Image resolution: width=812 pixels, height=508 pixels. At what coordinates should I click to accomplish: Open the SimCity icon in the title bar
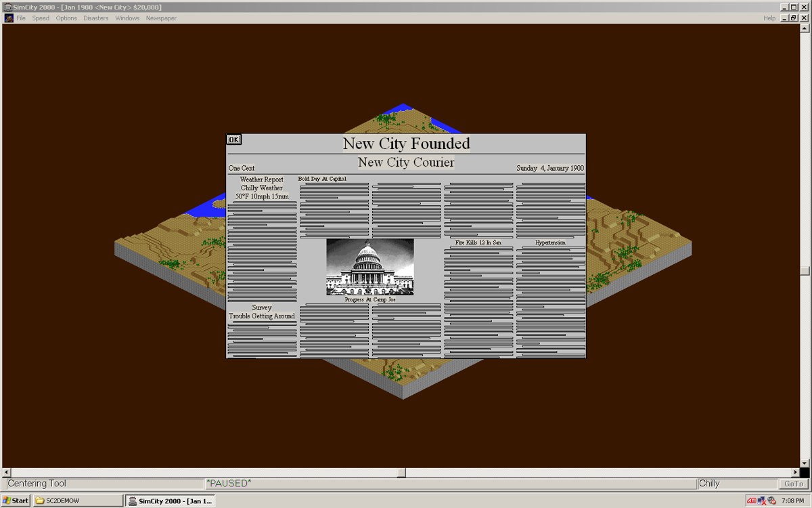pyautogui.click(x=6, y=6)
